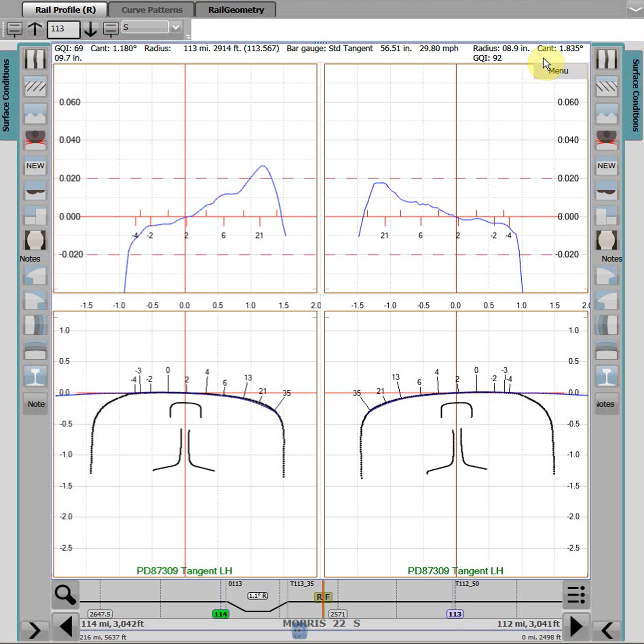
Task: Switch to the Rail Profile (R) tab
Action: [x=65, y=10]
